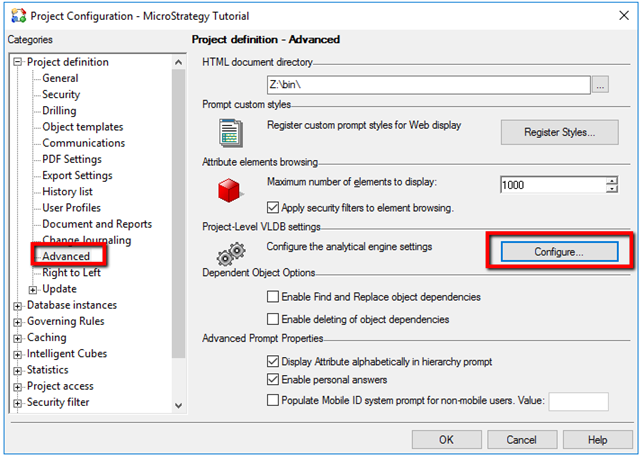The image size is (643, 458).
Task: Click the red cube attribute elements icon
Action: pos(232,191)
